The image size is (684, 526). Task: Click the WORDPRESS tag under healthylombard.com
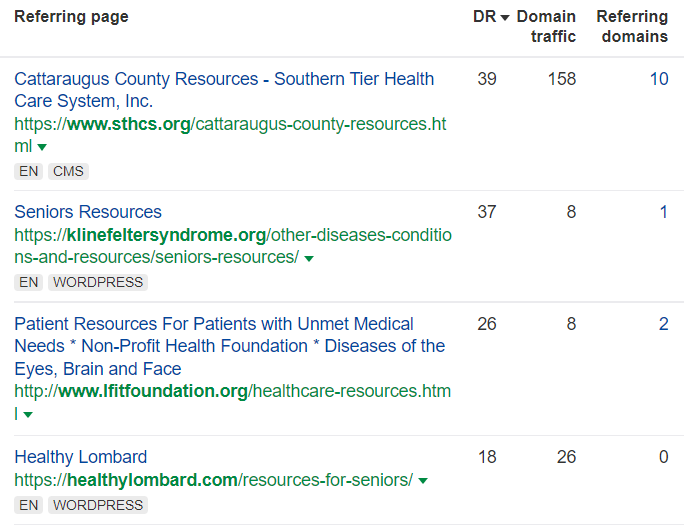(x=98, y=505)
